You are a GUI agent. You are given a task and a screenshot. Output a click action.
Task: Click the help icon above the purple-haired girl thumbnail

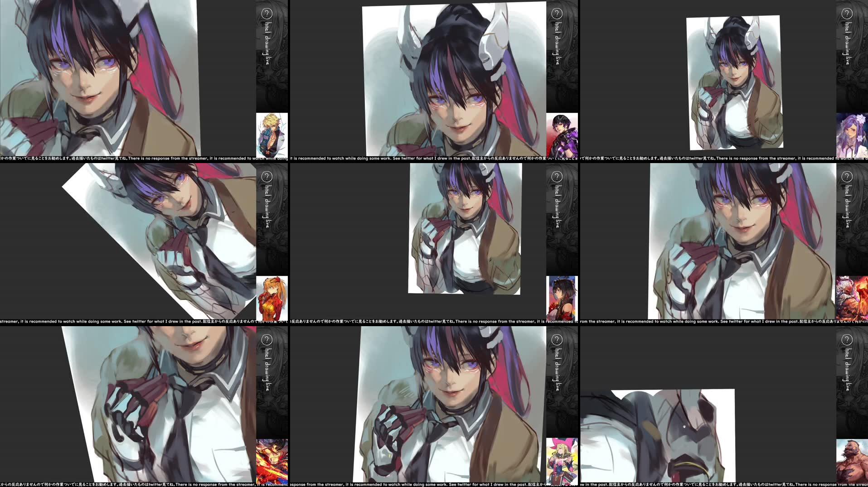pyautogui.click(x=847, y=14)
